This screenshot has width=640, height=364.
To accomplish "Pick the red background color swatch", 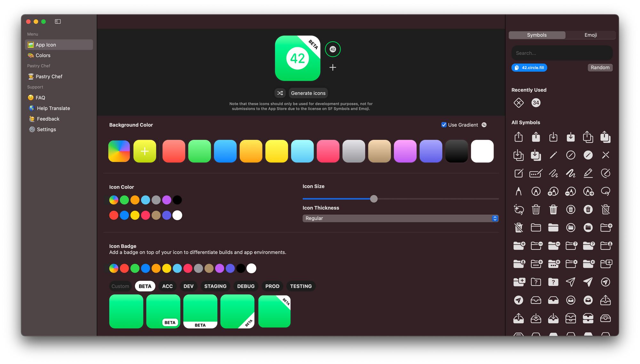I will pos(174,151).
